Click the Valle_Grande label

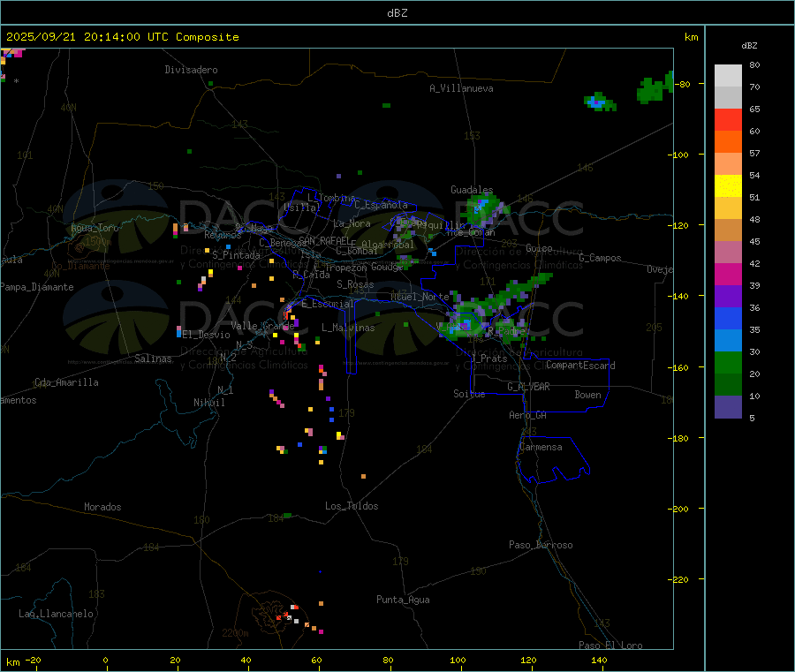262,325
